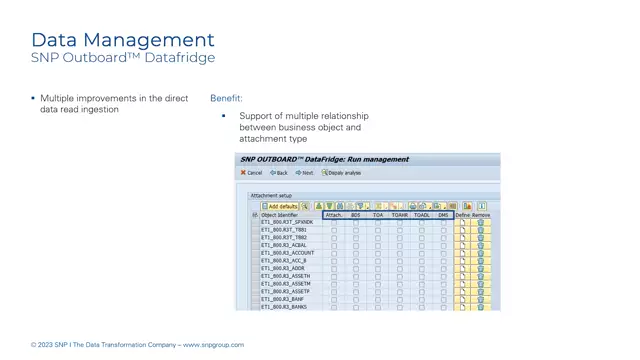Tick TOA checkbox for ET1_800.R3_ACCOUNT
Image resolution: width=640 pixels, height=360 pixels.
point(378,253)
